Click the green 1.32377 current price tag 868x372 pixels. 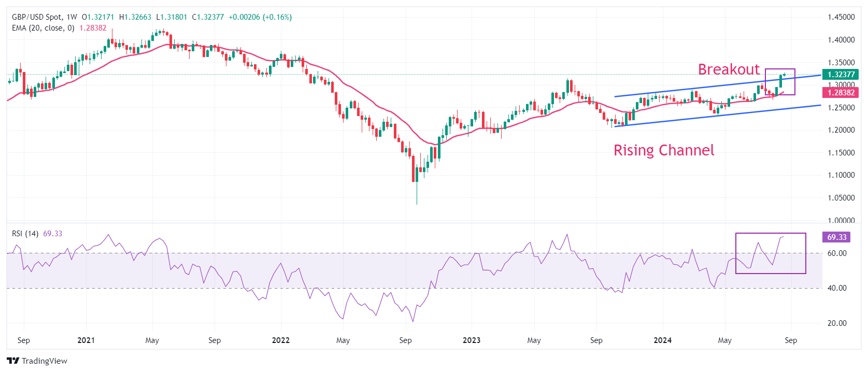(841, 75)
